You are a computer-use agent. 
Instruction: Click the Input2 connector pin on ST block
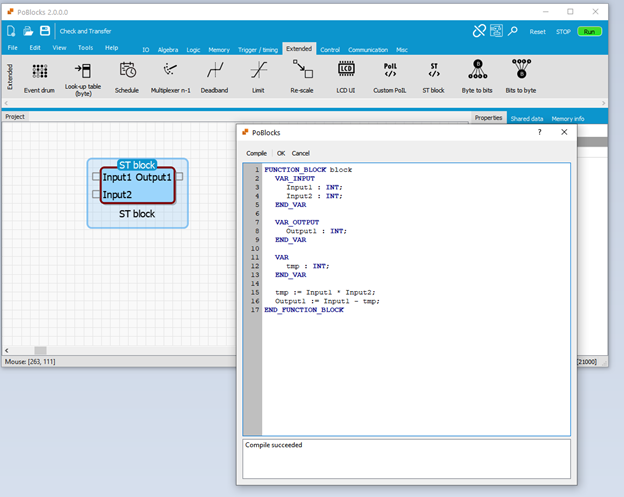(96, 194)
